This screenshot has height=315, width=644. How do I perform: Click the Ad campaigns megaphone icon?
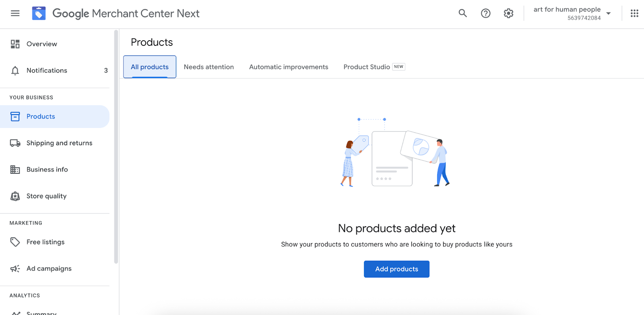[15, 269]
